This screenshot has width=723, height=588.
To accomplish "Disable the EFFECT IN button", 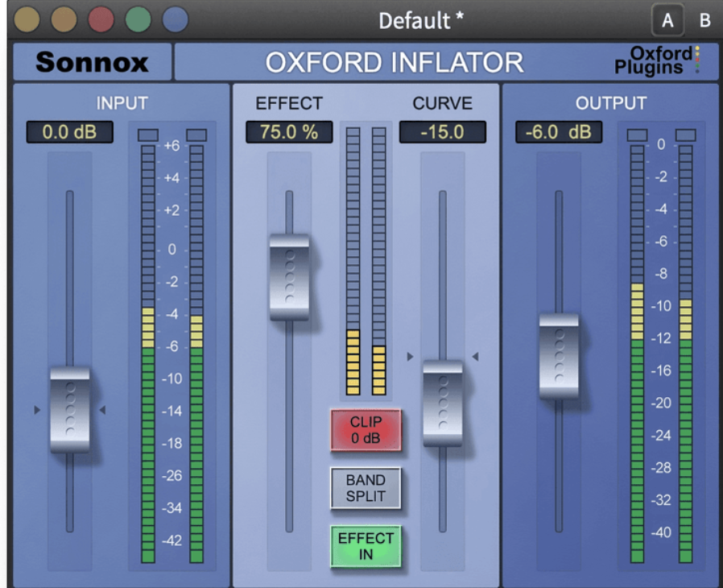I will point(366,546).
